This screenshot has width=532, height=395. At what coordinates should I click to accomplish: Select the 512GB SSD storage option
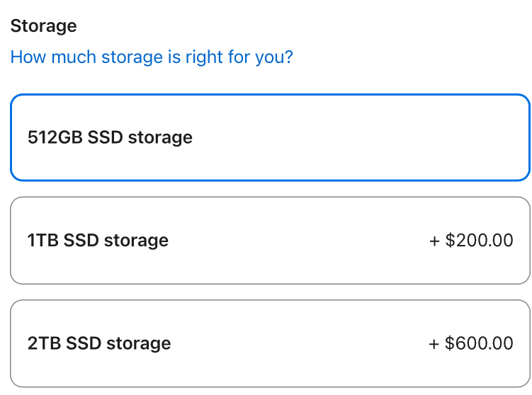(270, 137)
